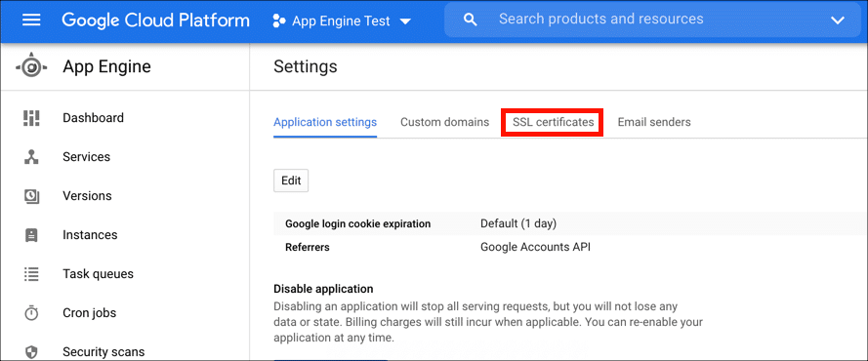The width and height of the screenshot is (868, 361).
Task: Click the App Engine sidebar heading
Action: pos(106,67)
